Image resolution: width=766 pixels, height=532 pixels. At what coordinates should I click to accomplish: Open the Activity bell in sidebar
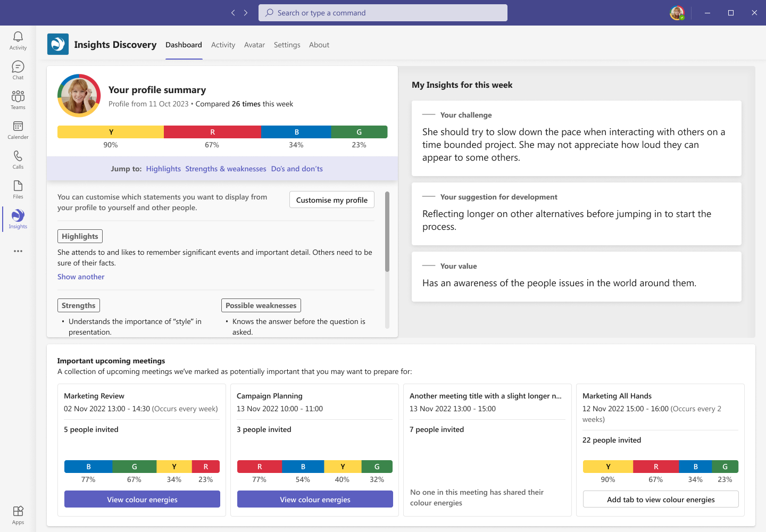[18, 40]
